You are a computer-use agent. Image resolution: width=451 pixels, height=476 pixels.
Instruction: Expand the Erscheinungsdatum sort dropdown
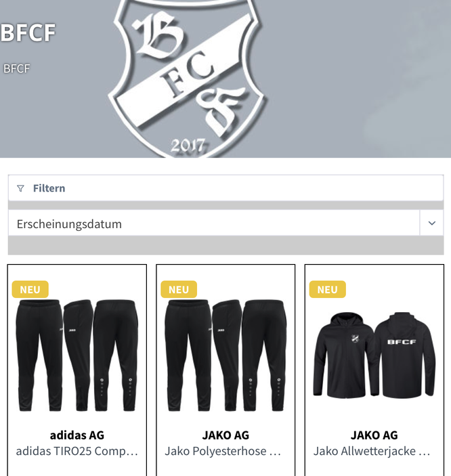tap(225, 223)
